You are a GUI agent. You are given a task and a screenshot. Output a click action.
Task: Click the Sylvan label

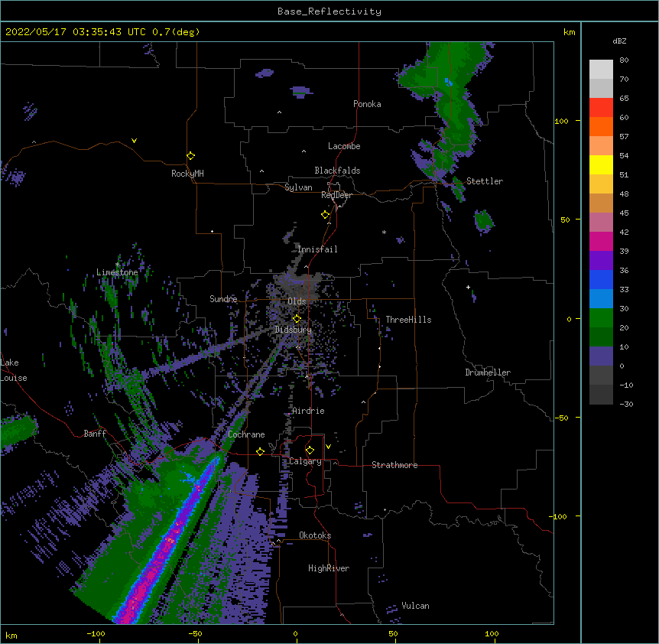(x=298, y=187)
